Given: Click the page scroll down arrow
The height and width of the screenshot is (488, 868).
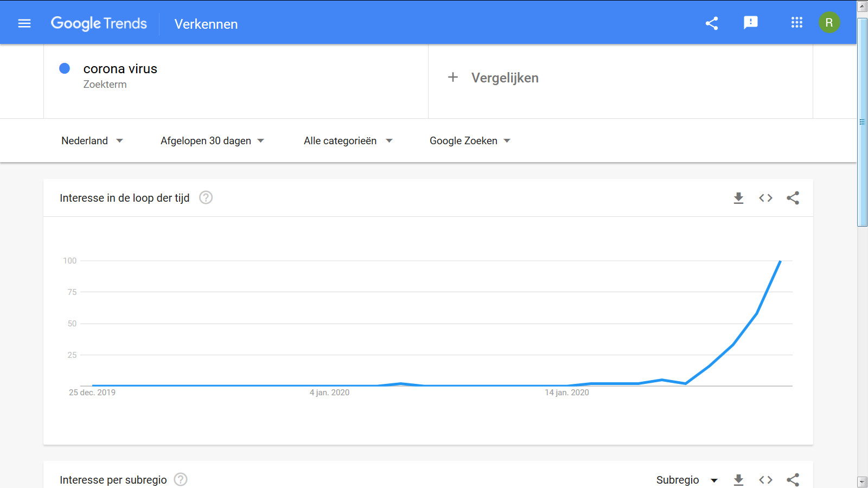Looking at the screenshot, I should coord(862,481).
